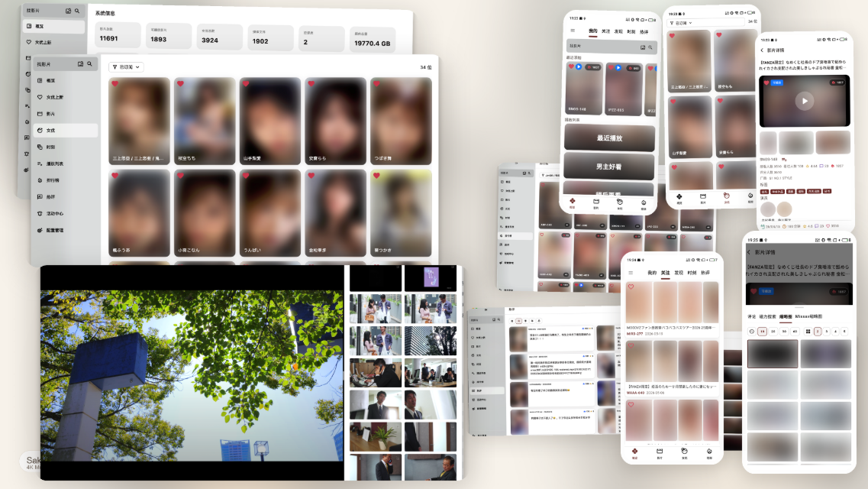Click the 11691 stat card on the dashboard
868x489 pixels.
pyautogui.click(x=118, y=35)
